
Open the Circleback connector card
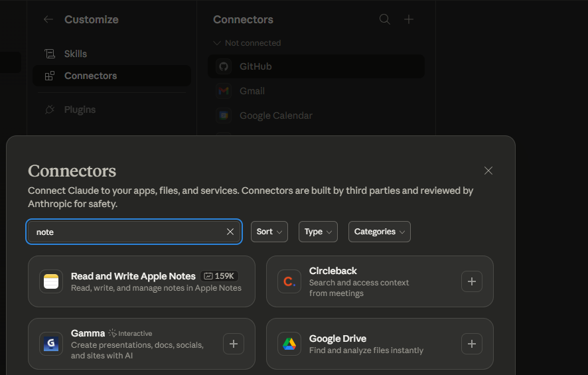(x=380, y=281)
